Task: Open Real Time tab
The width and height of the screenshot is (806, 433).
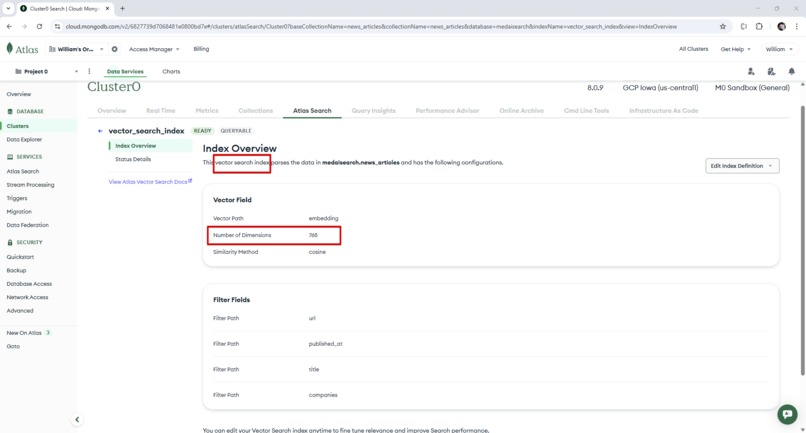Action: [160, 111]
